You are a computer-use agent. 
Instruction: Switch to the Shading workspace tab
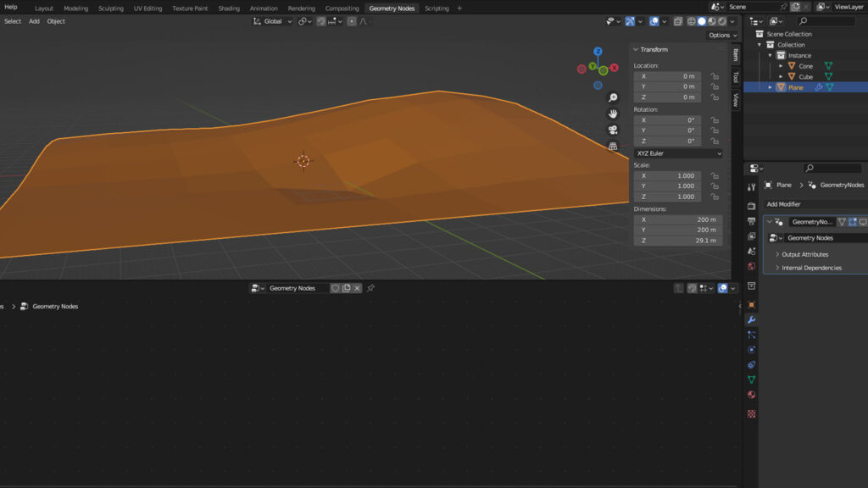228,8
